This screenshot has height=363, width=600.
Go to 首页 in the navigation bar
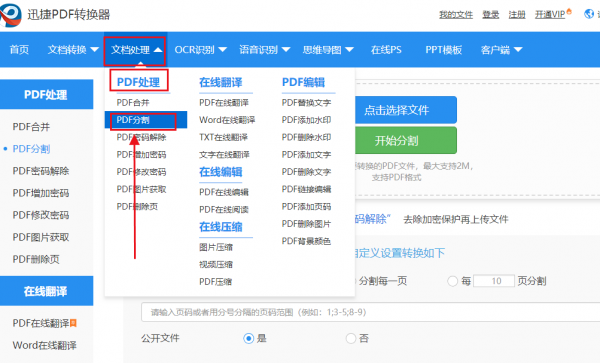[19, 50]
